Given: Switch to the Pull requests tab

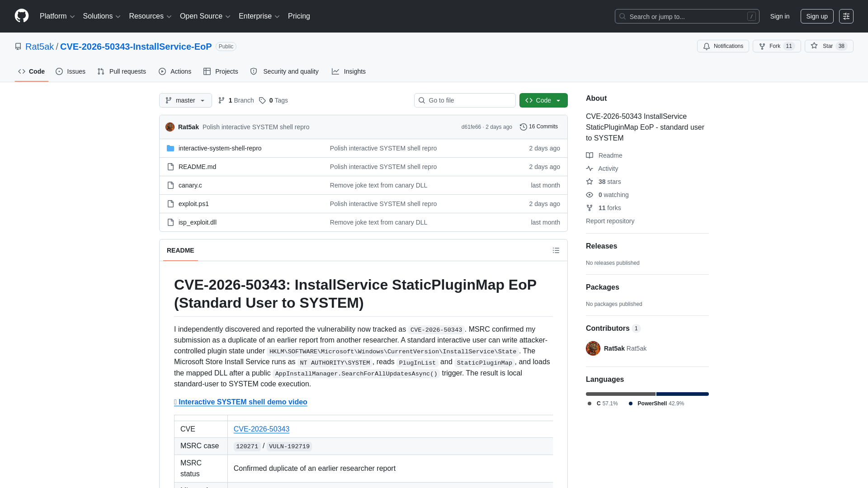Looking at the screenshot, I should pyautogui.click(x=122, y=71).
